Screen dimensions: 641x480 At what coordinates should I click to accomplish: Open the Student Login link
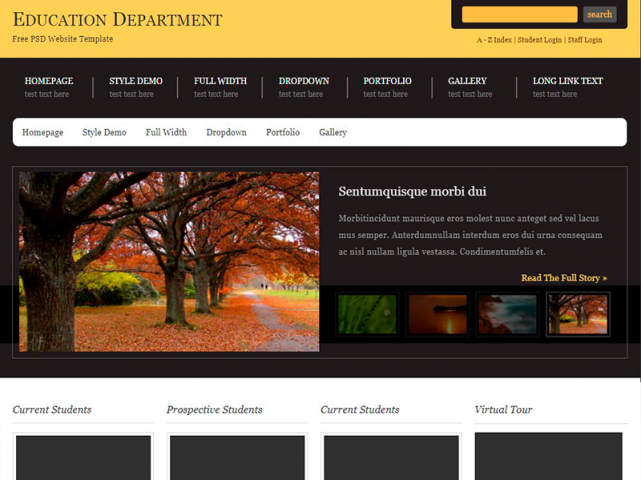coord(540,40)
